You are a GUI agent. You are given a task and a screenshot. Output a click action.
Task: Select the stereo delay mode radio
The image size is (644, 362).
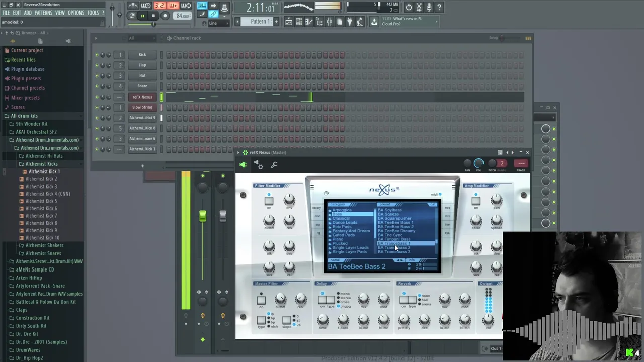[338, 298]
